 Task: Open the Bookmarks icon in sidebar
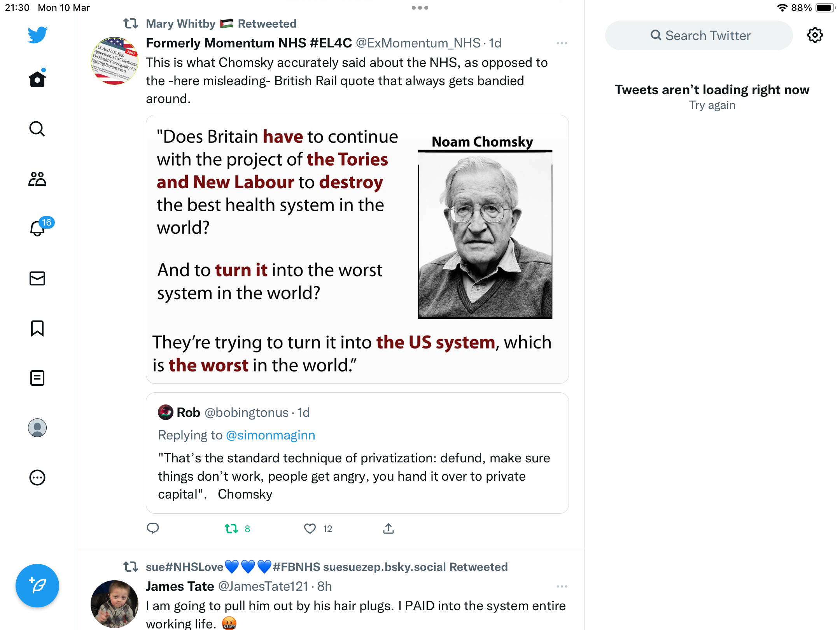click(x=37, y=328)
